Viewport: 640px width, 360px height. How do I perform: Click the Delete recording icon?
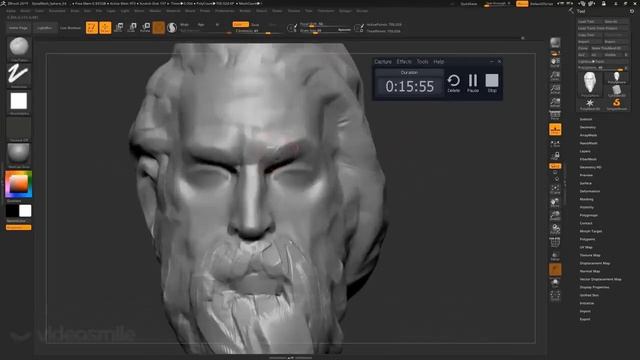[x=453, y=83]
